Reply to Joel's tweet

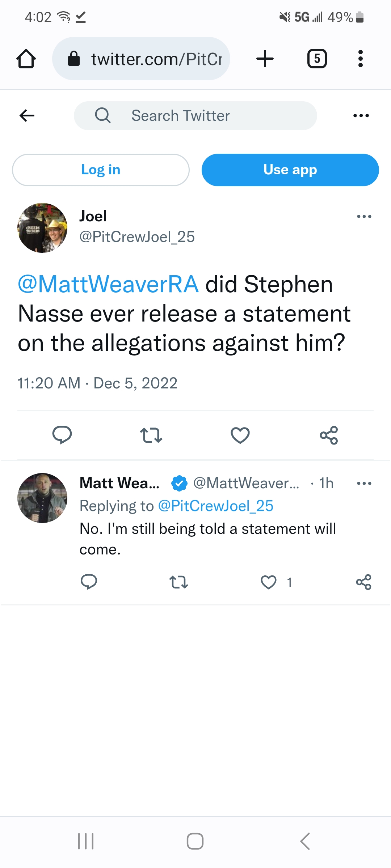pyautogui.click(x=62, y=435)
